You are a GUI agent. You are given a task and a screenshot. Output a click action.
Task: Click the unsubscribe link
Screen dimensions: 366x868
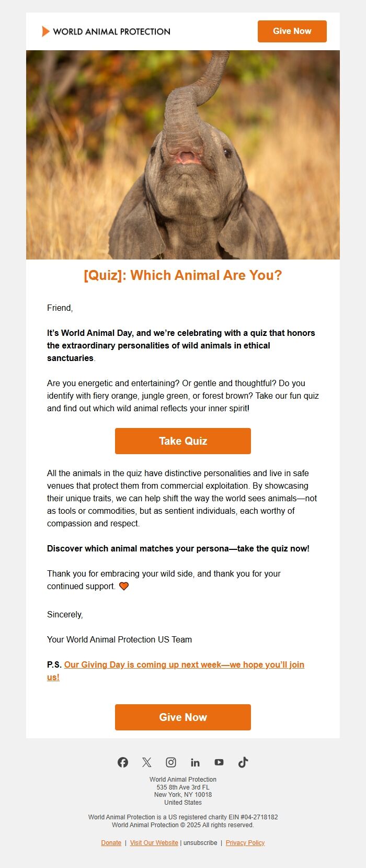200,843
